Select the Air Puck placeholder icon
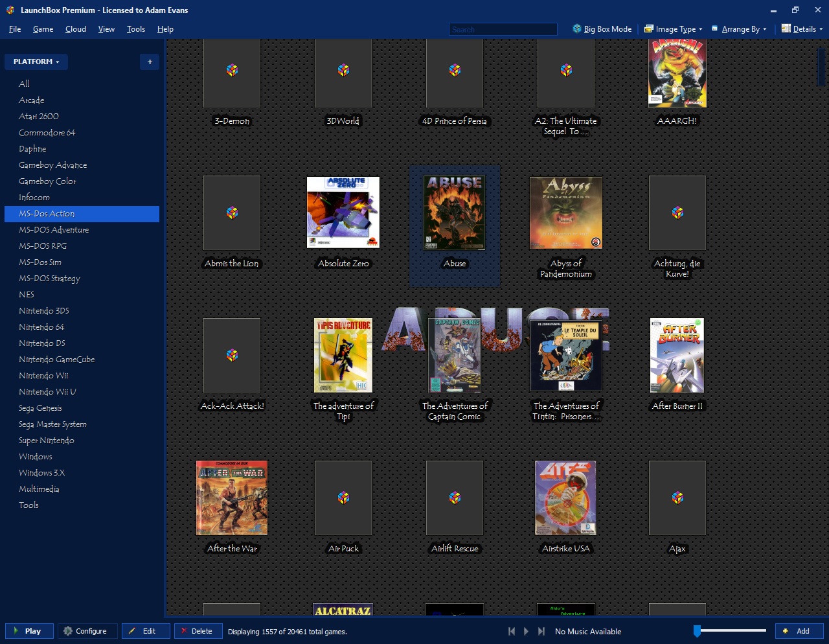Screen dimensions: 829x644 tap(343, 498)
